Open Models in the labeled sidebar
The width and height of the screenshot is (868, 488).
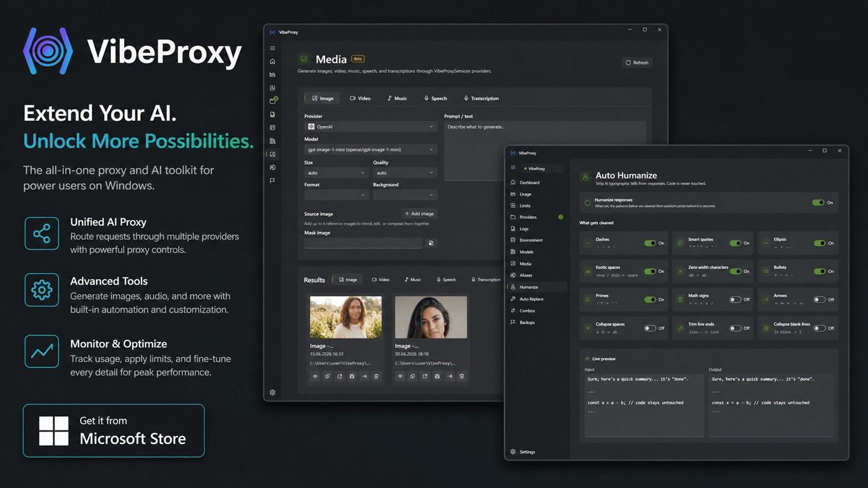[x=537, y=252]
